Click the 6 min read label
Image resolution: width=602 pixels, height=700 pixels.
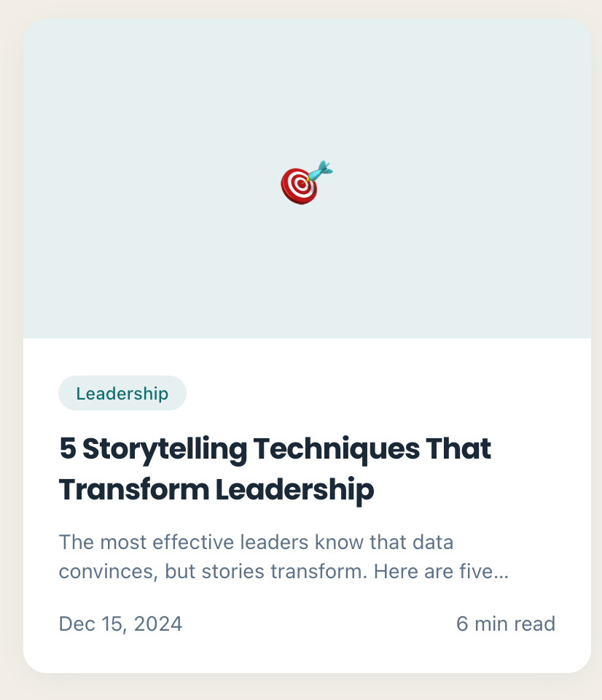[506, 623]
